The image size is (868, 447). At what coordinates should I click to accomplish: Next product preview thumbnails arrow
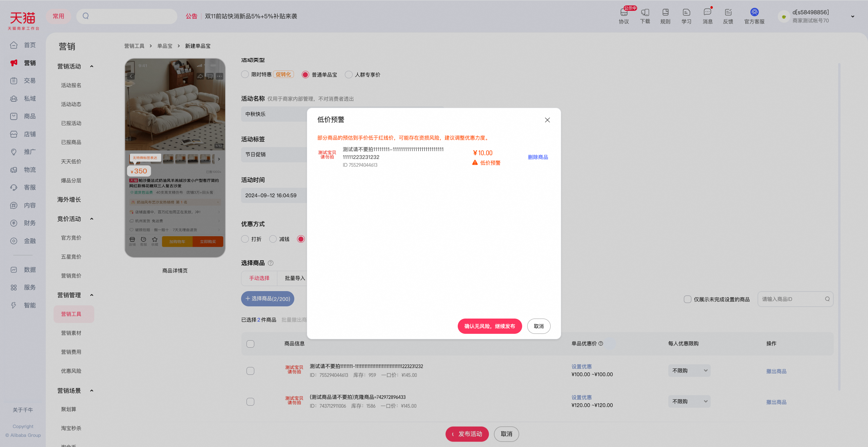click(219, 159)
